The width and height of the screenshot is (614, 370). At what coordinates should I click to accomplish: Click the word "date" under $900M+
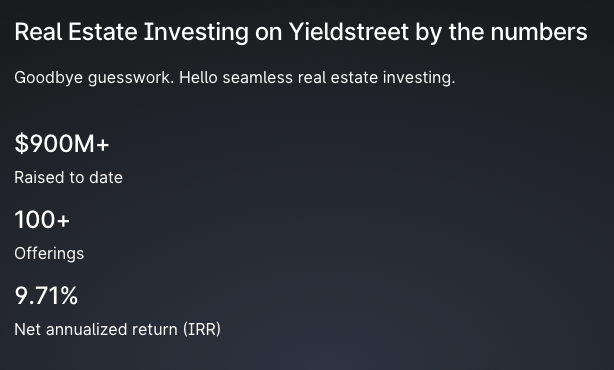(x=106, y=177)
